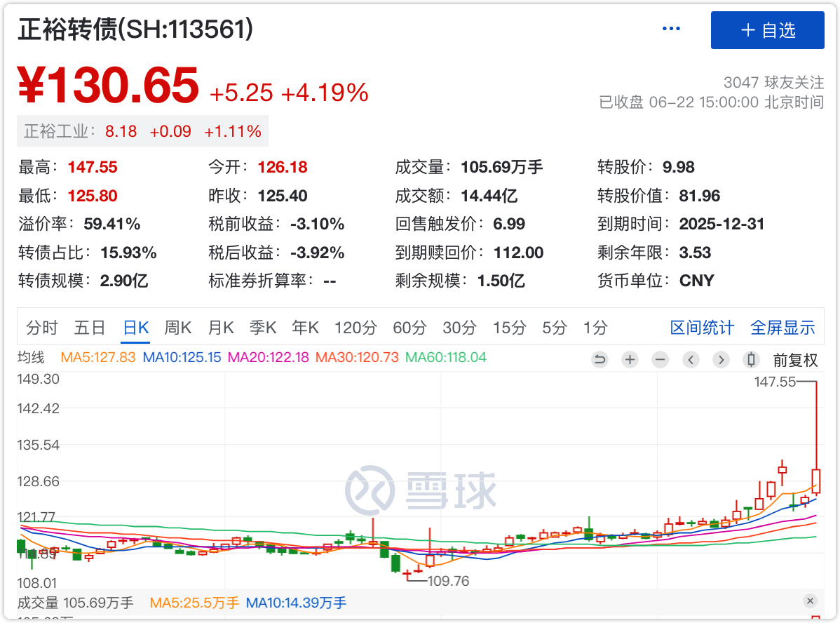This screenshot has width=840, height=623.
Task: Click the reset/undo arrow icon on chart toolbar
Action: (x=599, y=359)
